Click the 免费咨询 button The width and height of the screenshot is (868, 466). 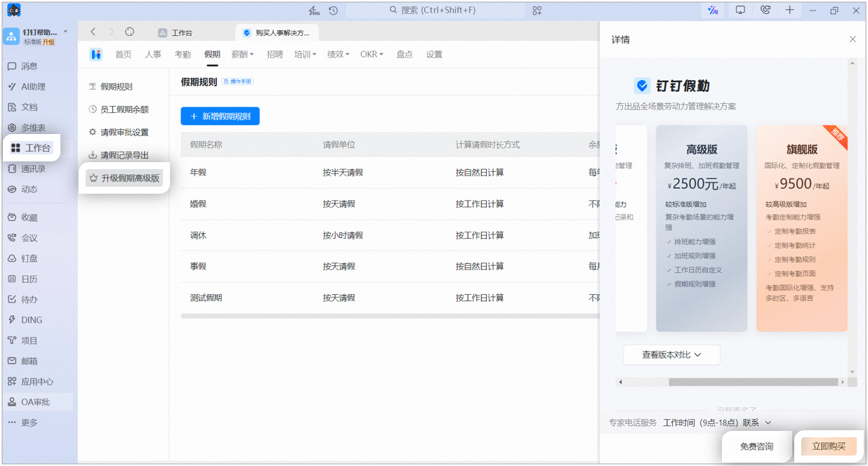756,446
